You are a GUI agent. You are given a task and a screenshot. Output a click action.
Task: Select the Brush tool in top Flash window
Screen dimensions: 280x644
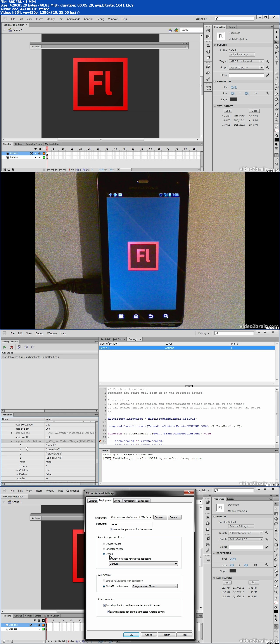coord(277,83)
